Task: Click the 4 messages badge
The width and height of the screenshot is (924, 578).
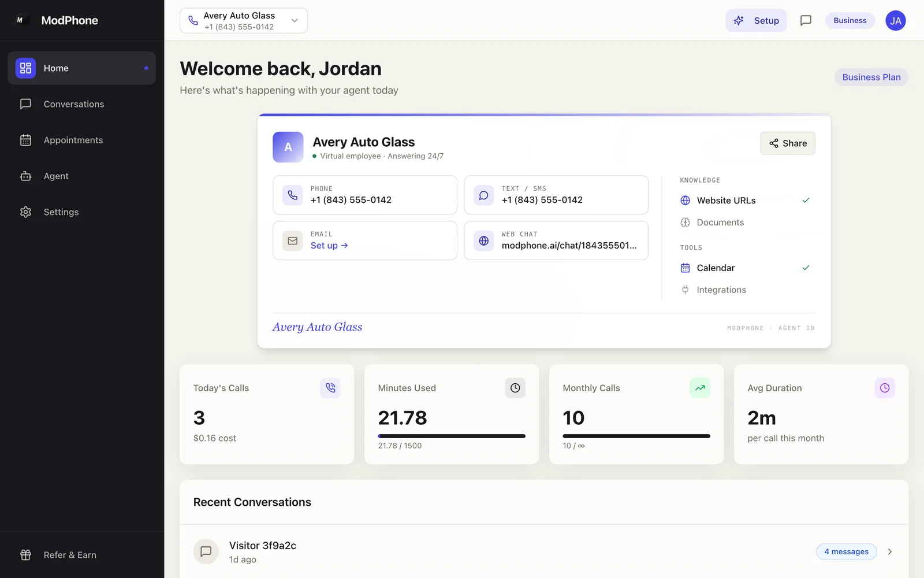Action: (x=847, y=552)
